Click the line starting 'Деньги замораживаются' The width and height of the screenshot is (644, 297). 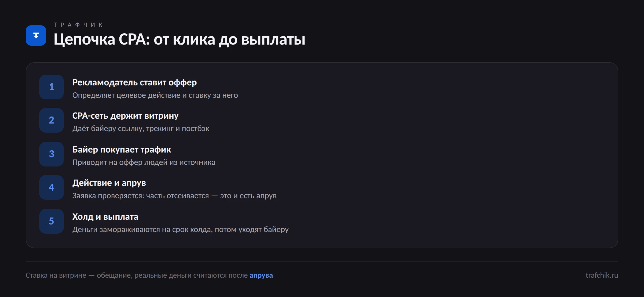pyautogui.click(x=181, y=230)
